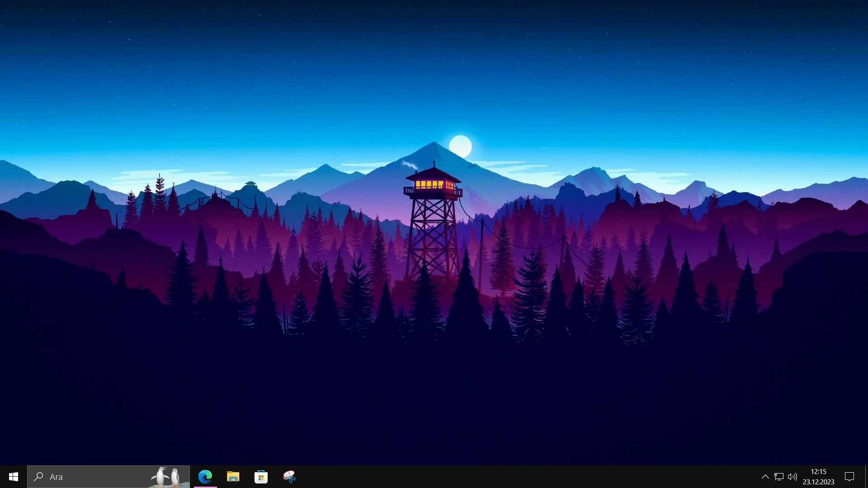Open Microsoft Store from taskbar

point(261,477)
